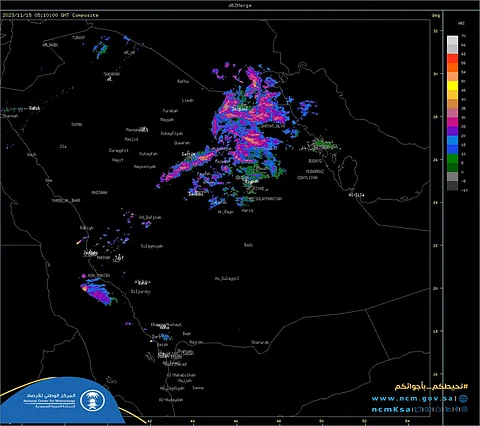Pick the green swatch in the dBZ legend
Screen dimensions: 480x426
click(x=452, y=158)
